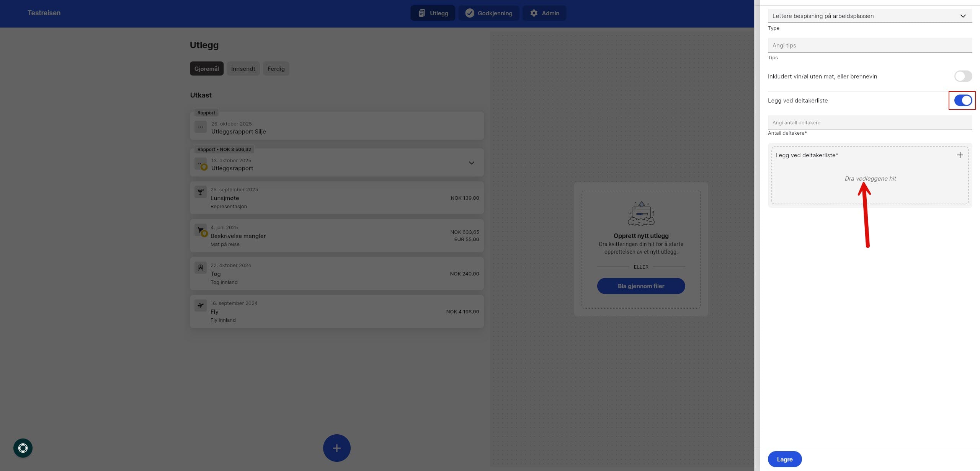Open the Lettere bespisning på arbeidsplassen dropdown
The image size is (980, 471).
point(869,16)
